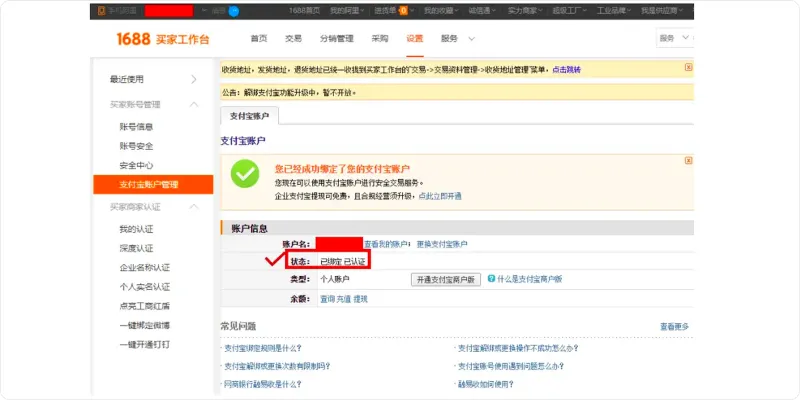Open FAQ 支付宝解绑或更换操作不成功怎么办？

(x=518, y=348)
